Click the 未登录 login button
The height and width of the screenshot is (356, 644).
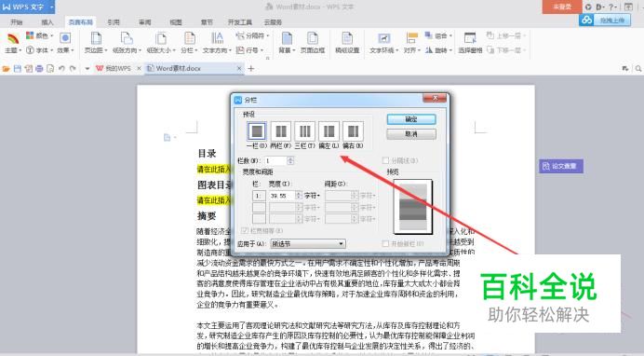(x=562, y=7)
